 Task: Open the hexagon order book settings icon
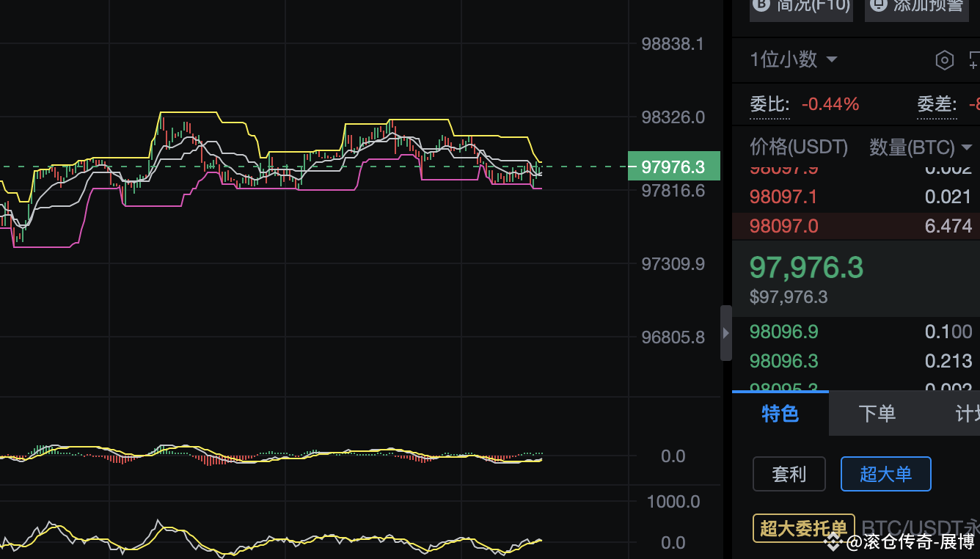[945, 60]
